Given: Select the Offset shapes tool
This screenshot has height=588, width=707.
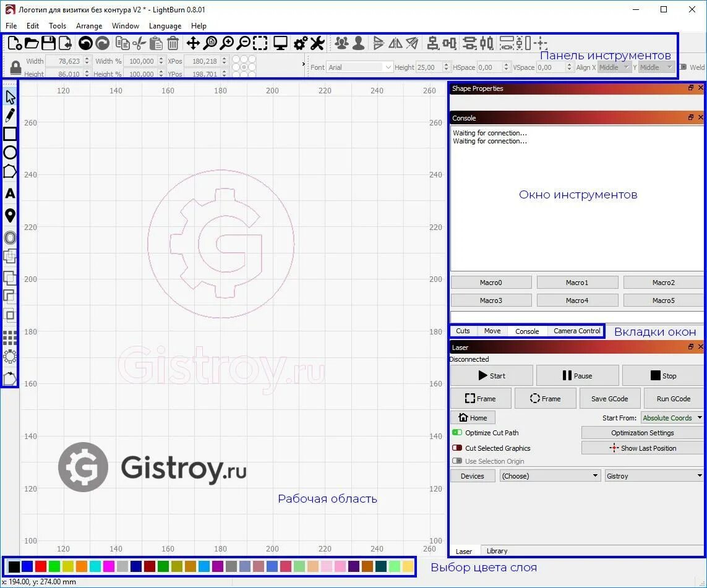Looking at the screenshot, I should (x=10, y=237).
